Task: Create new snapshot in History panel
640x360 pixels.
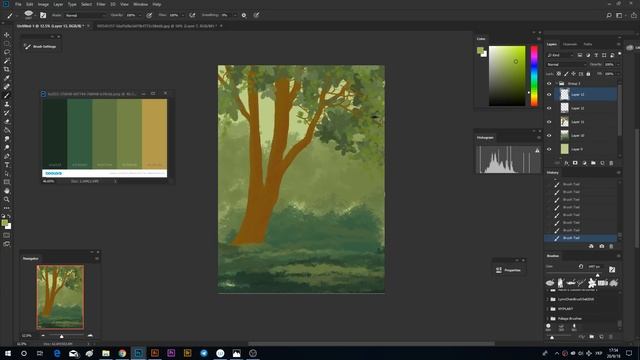Action: pos(602,246)
